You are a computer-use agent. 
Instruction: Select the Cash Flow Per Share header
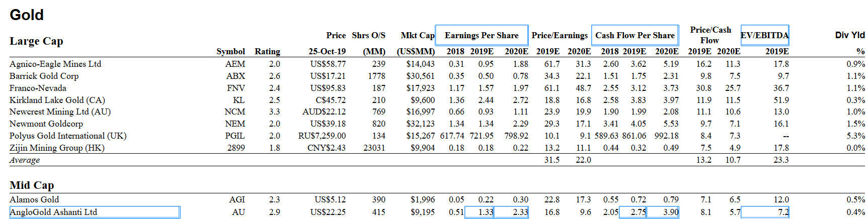tap(635, 35)
